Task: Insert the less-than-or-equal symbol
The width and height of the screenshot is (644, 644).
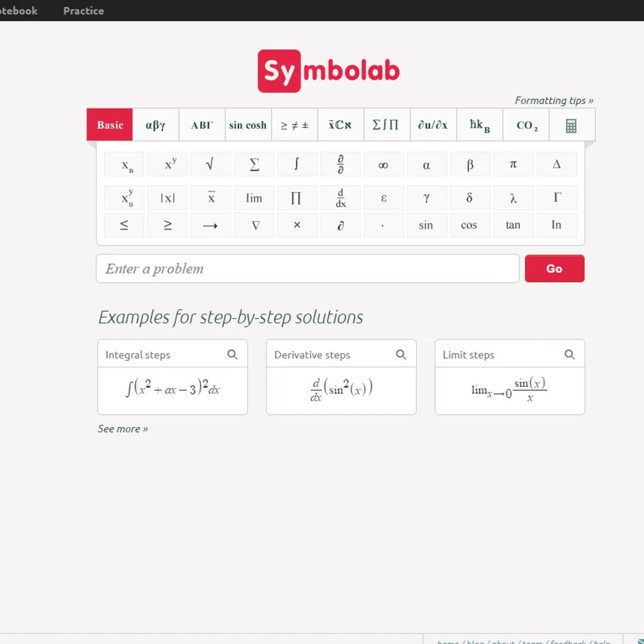Action: (124, 225)
